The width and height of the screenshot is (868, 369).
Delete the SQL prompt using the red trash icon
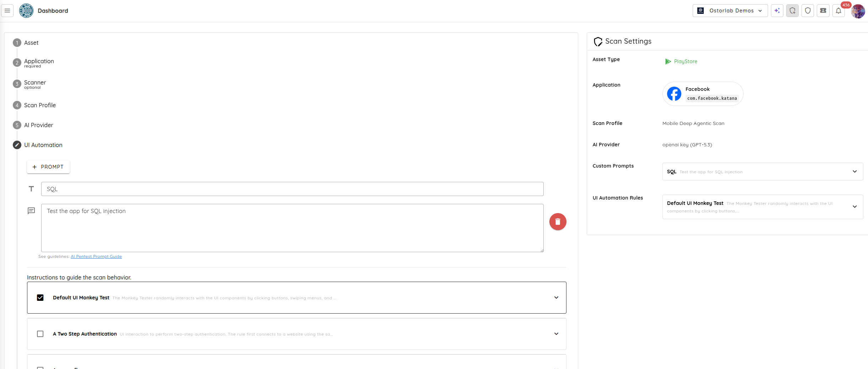click(558, 221)
